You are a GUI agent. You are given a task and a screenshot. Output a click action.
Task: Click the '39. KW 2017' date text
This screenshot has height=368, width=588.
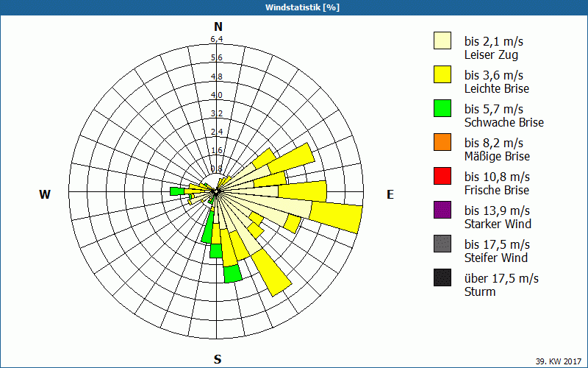(559, 361)
